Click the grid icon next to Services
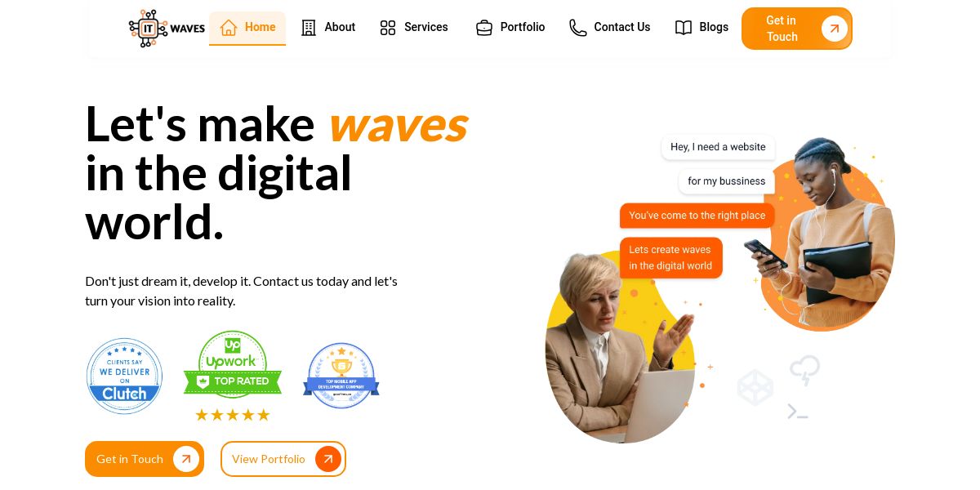Viewport: 980px width, 490px height. coord(388,28)
